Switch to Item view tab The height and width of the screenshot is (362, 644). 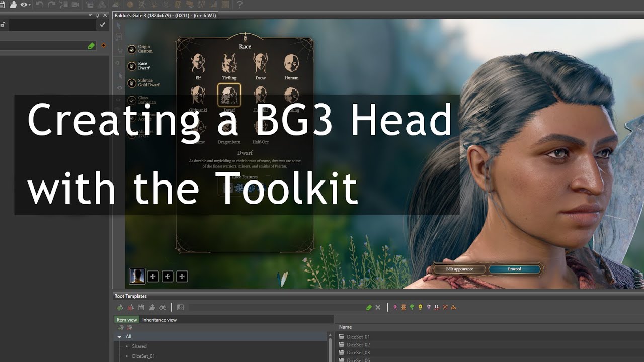pos(127,320)
